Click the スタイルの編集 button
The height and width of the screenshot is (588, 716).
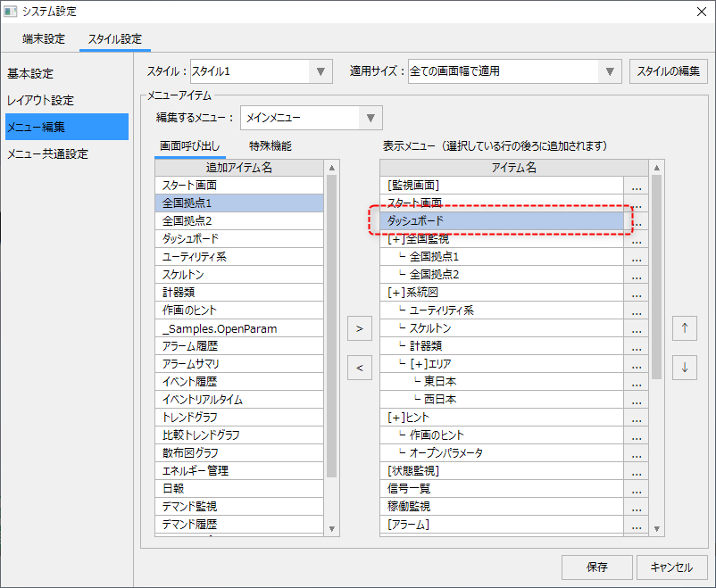tap(669, 71)
